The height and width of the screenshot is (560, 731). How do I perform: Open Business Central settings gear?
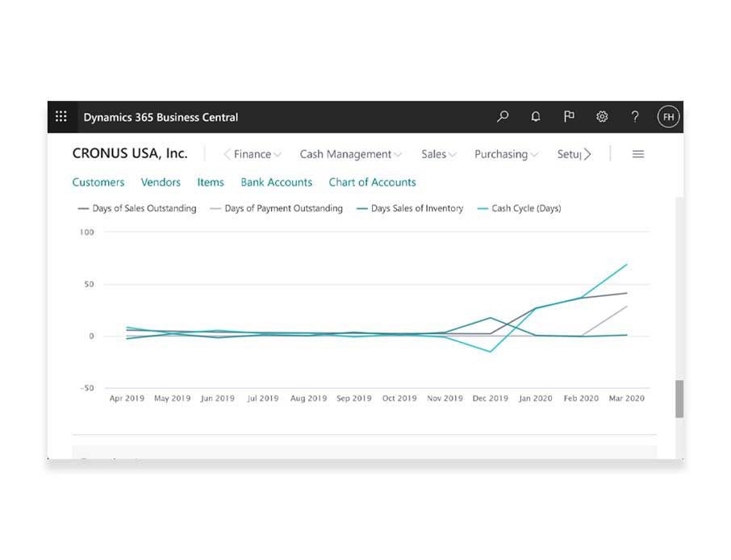602,116
